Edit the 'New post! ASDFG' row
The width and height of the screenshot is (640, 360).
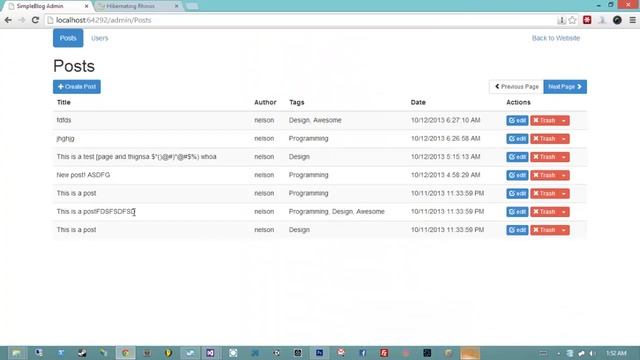[517, 175]
